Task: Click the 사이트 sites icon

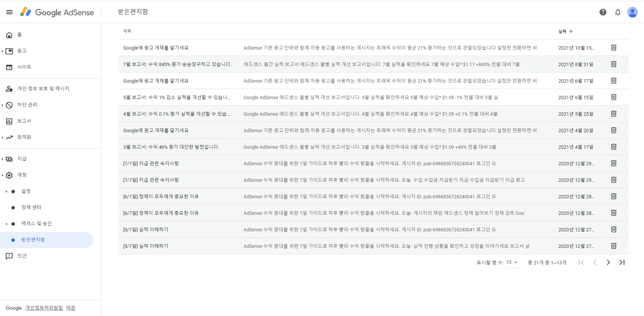Action: 9,67
